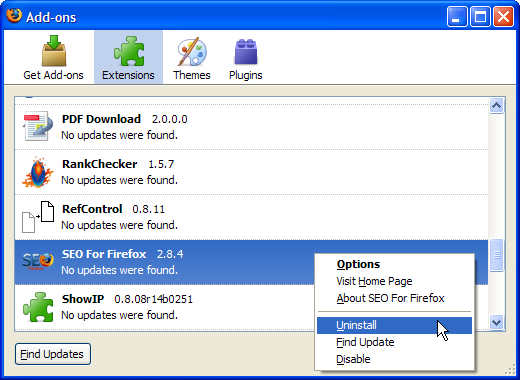Select the RefControl name text
This screenshot has height=380, width=520.
92,209
